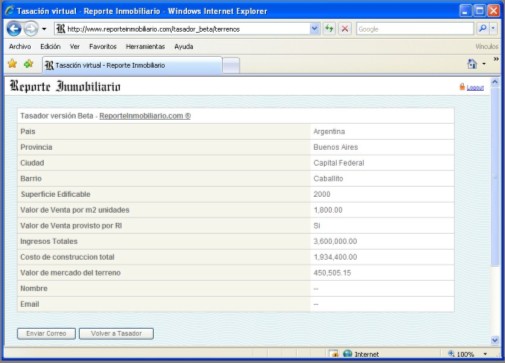Open a new blank tab
The width and height of the screenshot is (505, 363).
click(x=231, y=65)
